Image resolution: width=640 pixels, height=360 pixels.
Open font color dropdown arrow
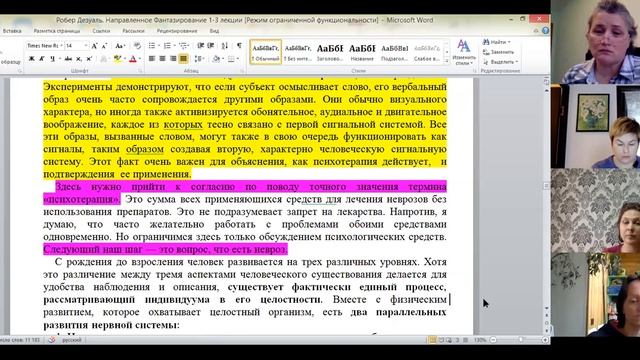click(140, 59)
